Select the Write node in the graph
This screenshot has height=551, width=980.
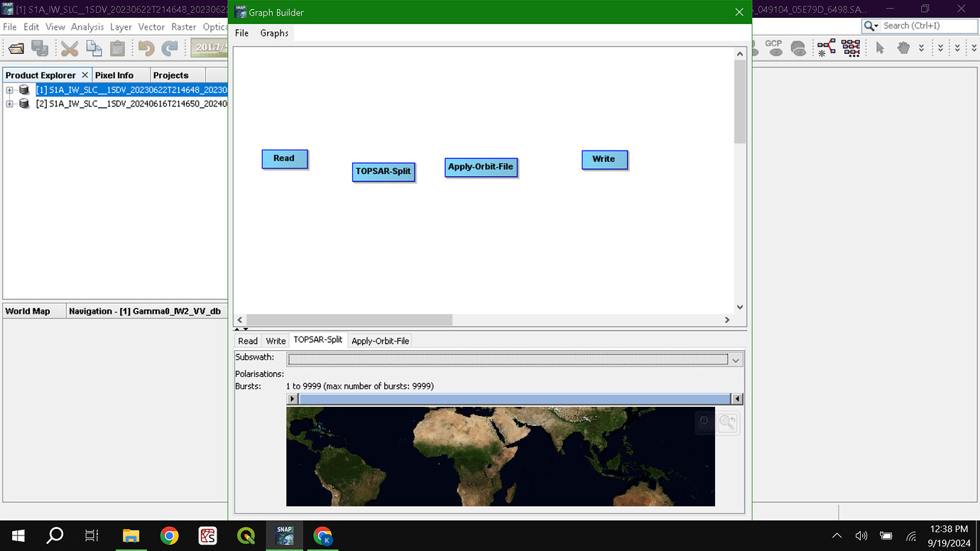pyautogui.click(x=604, y=159)
